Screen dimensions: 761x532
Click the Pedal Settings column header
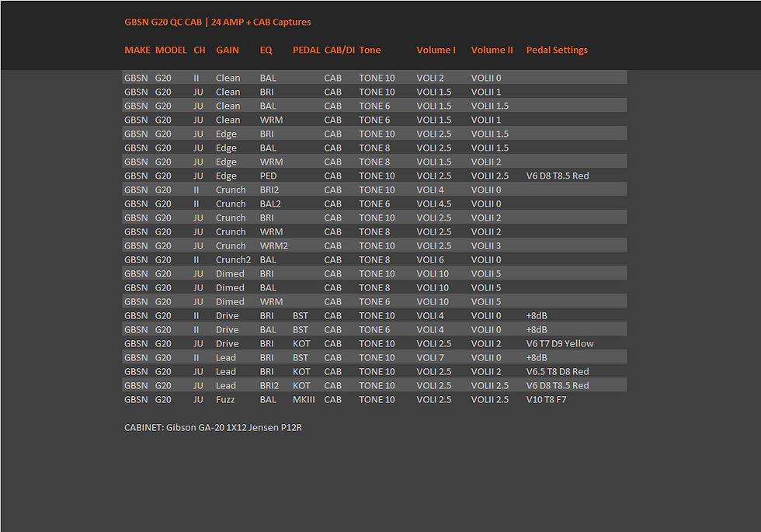pos(557,50)
